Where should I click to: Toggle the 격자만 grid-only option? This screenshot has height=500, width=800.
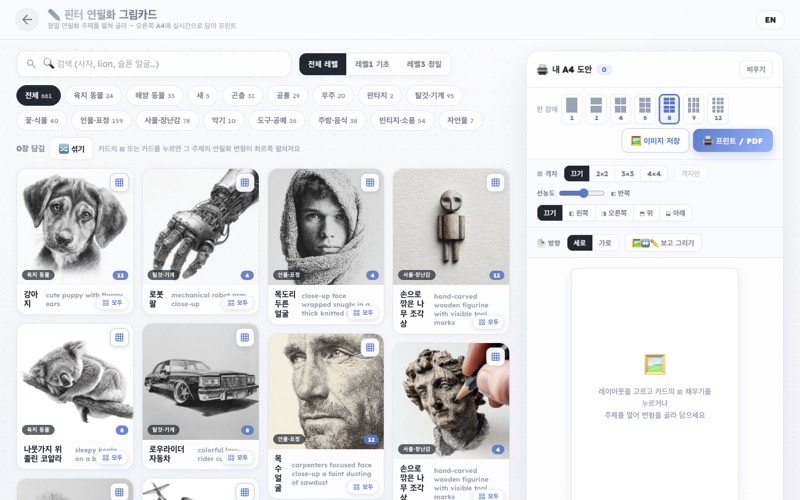[x=691, y=173]
